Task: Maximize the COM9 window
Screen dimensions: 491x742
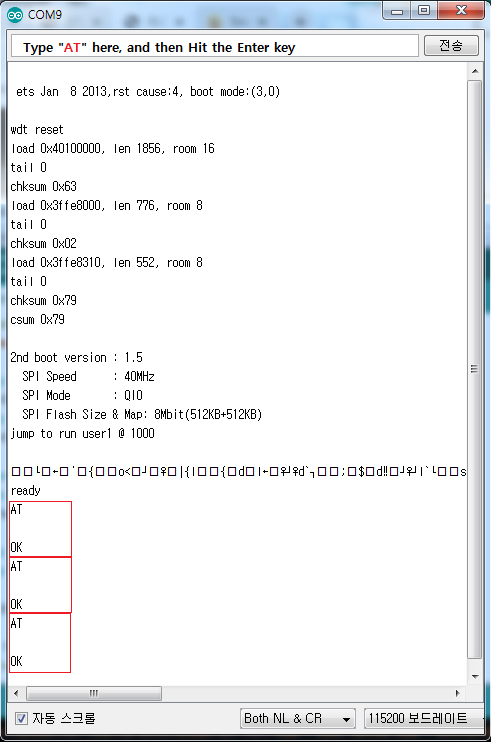Action: pos(424,11)
